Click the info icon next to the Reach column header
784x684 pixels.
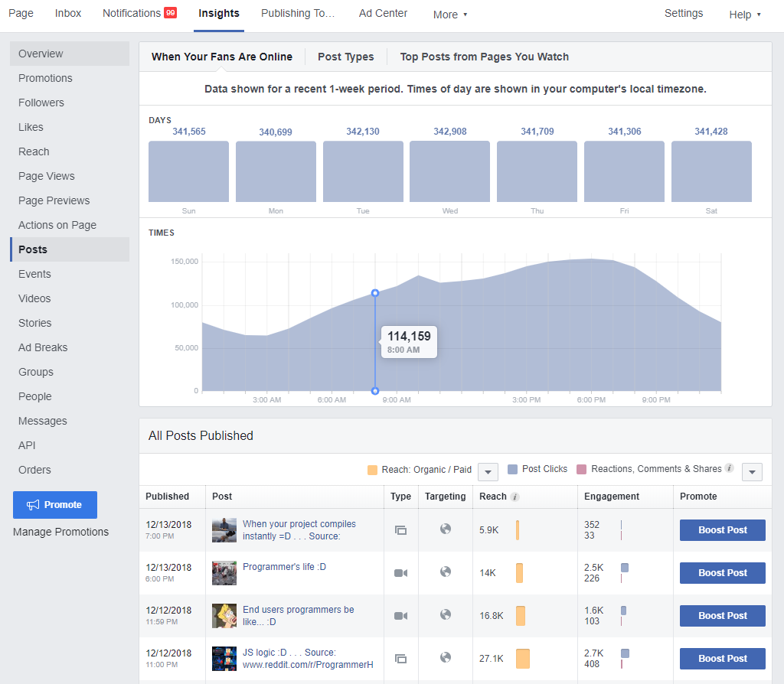coord(515,497)
